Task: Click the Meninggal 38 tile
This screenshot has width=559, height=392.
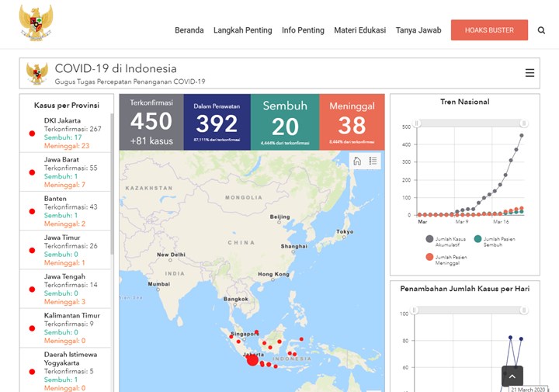Action: pos(352,122)
